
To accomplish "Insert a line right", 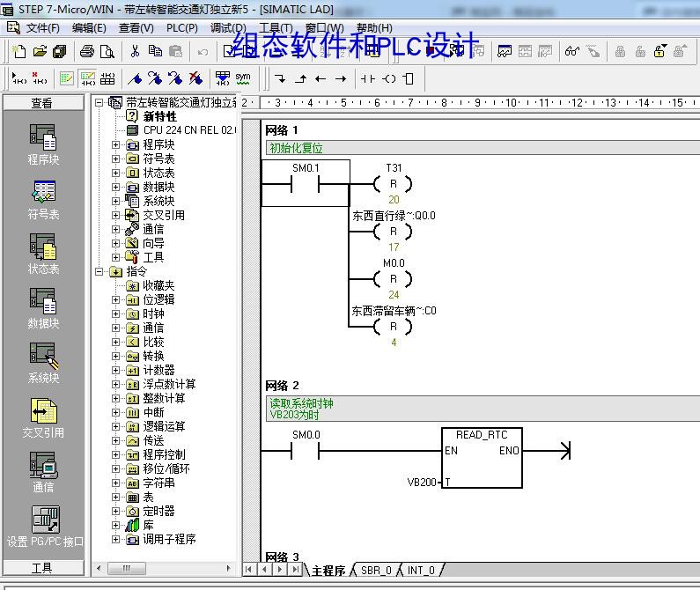I will pyautogui.click(x=341, y=79).
